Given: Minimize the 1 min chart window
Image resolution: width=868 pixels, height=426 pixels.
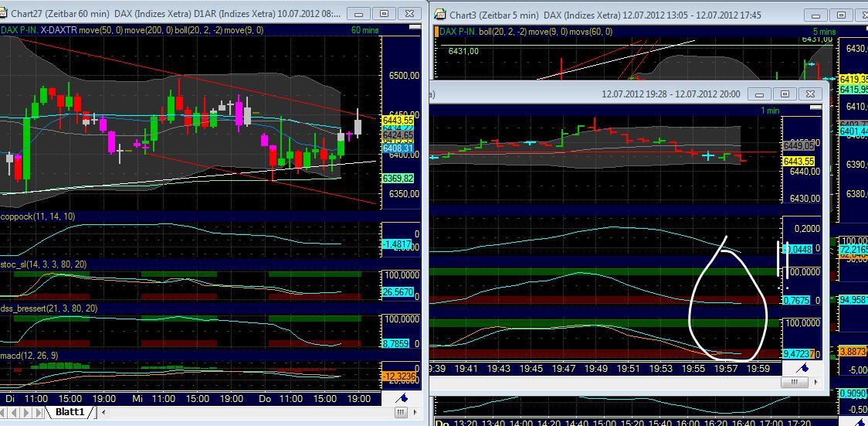Looking at the screenshot, I should tap(760, 94).
